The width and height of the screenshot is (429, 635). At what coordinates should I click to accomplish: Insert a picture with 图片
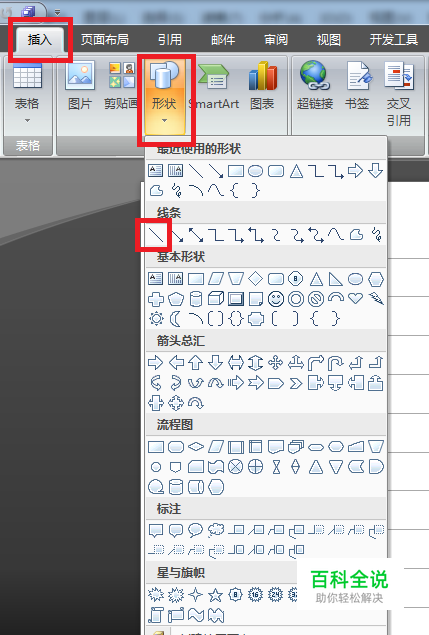pos(80,86)
